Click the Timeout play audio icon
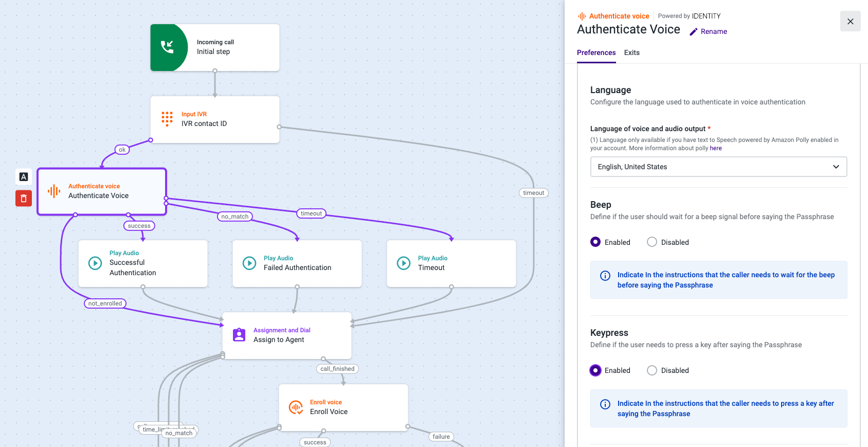868x447 pixels. [404, 263]
